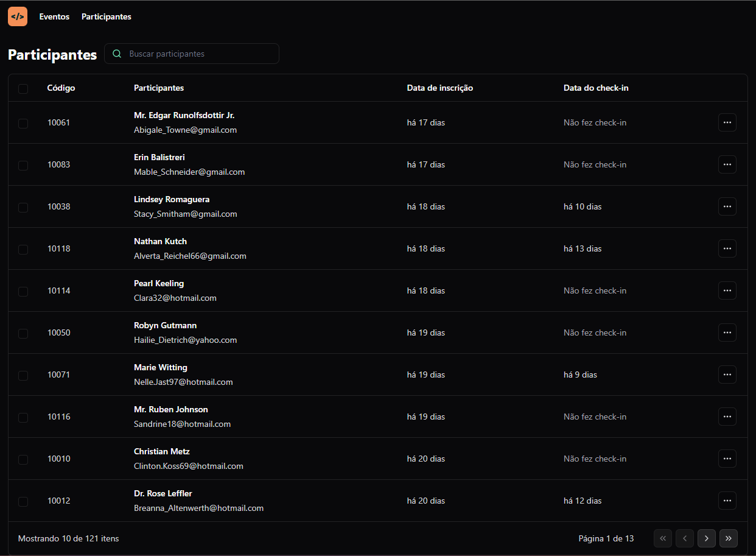
Task: Tick the checkbox for Dr. Rose Leffler
Action: (x=23, y=501)
